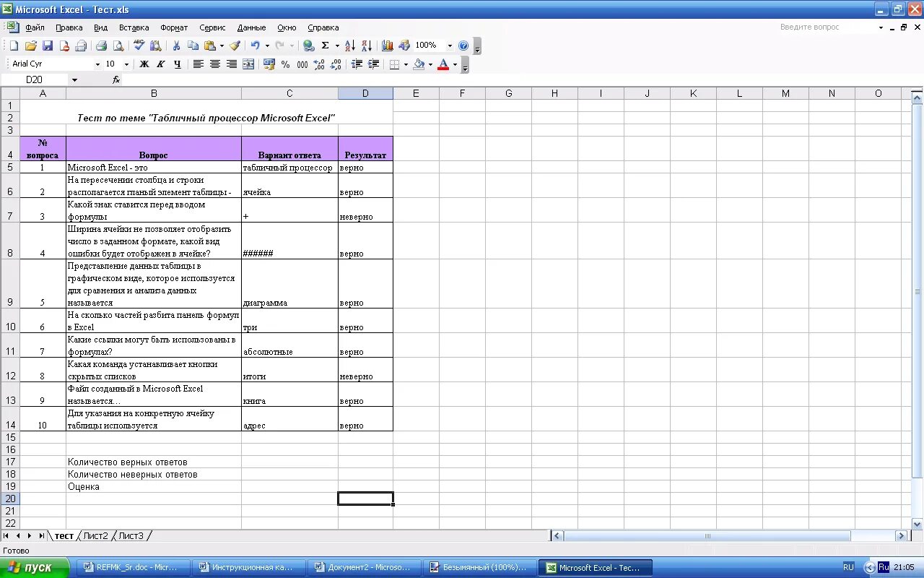Image resolution: width=924 pixels, height=578 pixels.
Task: Apply percent style
Action: [286, 64]
